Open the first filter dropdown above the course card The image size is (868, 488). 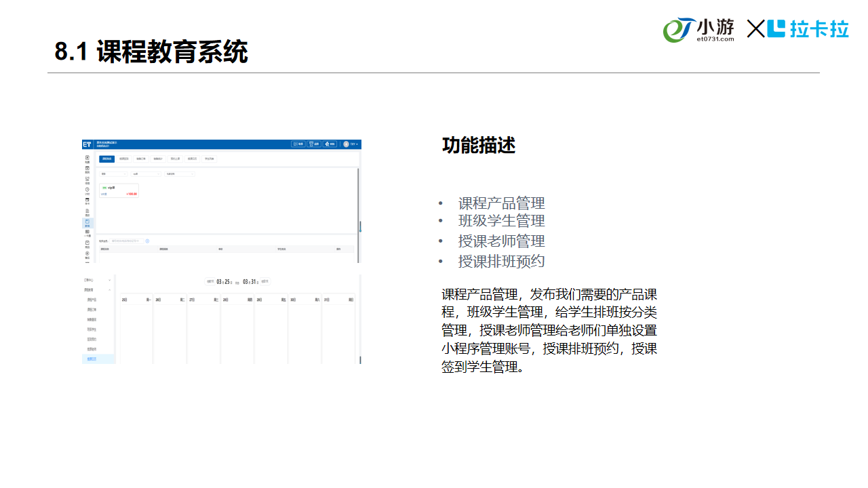(x=113, y=174)
